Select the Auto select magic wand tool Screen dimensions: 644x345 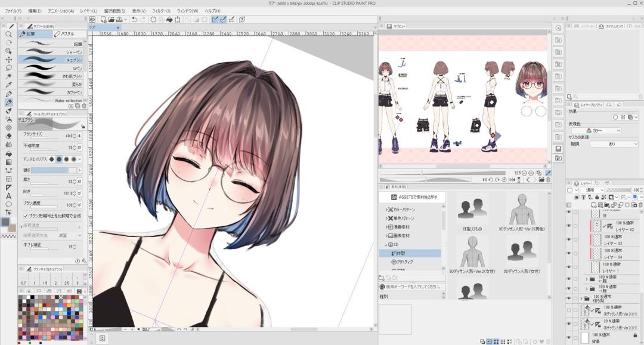[x=8, y=76]
